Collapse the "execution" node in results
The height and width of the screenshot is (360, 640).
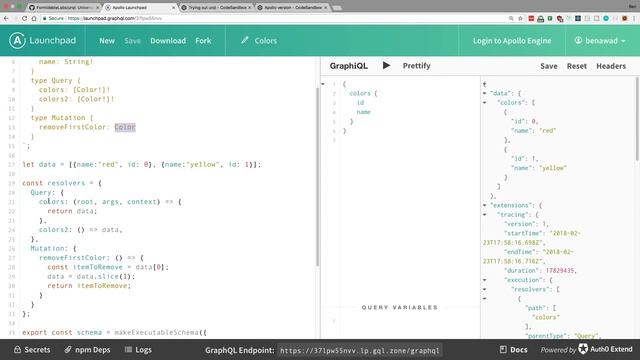[484, 280]
